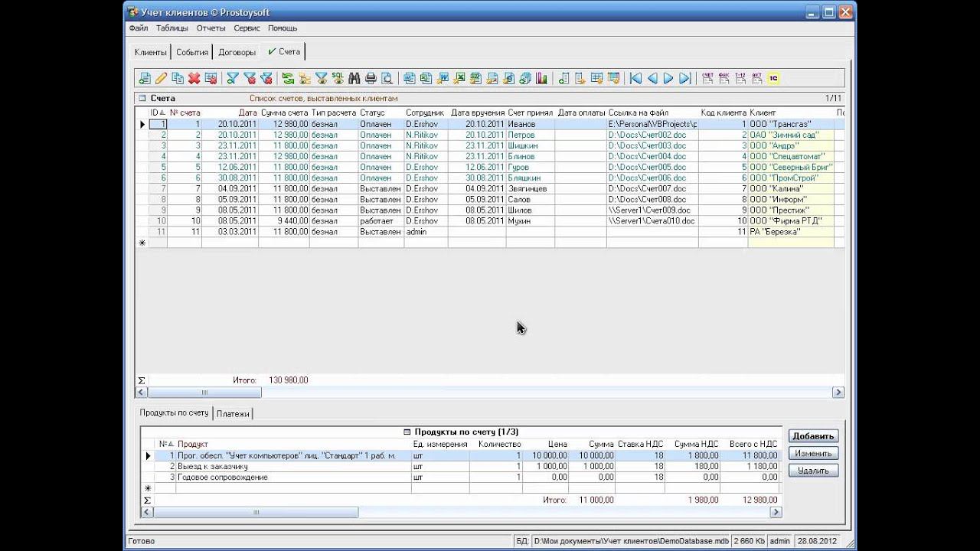Select client cell ОАО "Зимний сад"

coord(791,135)
